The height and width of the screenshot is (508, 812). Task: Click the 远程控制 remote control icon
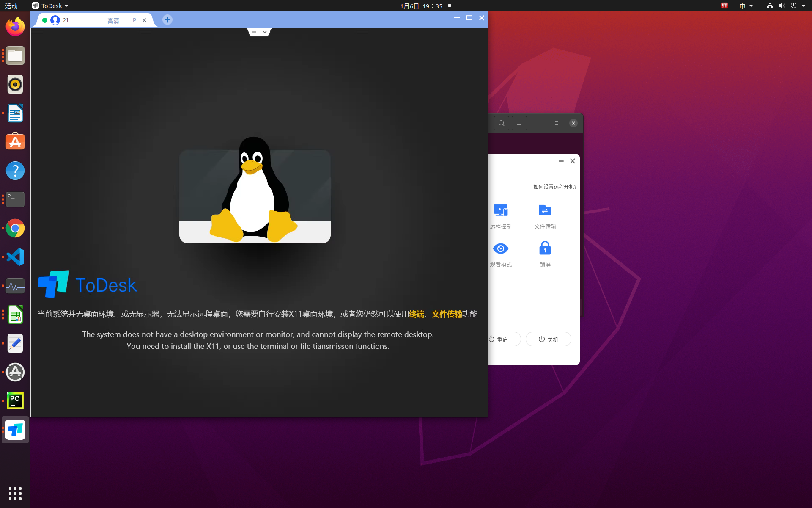pyautogui.click(x=501, y=210)
